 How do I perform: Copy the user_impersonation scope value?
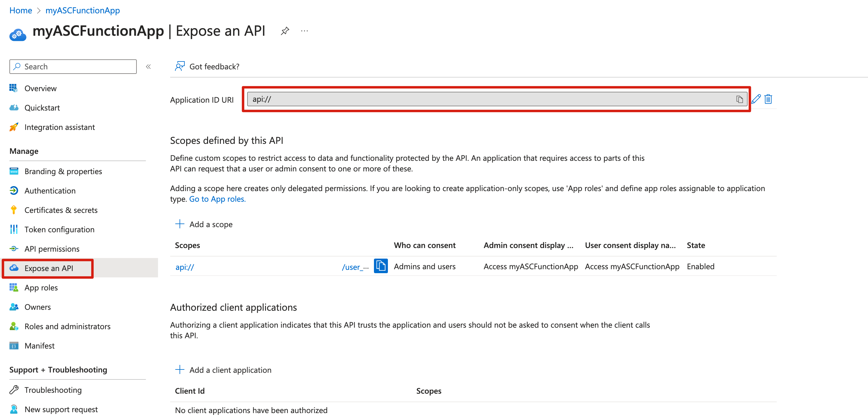380,266
